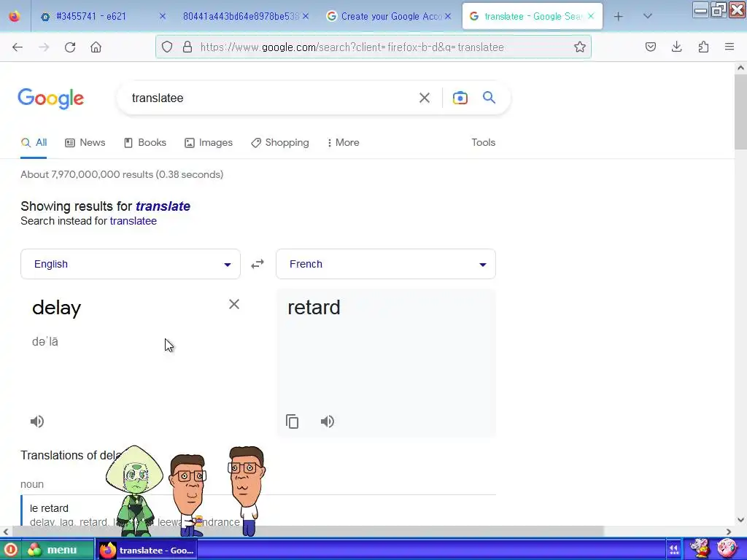Screen dimensions: 747x560
Task: Listen to the English source audio
Action: (x=37, y=421)
